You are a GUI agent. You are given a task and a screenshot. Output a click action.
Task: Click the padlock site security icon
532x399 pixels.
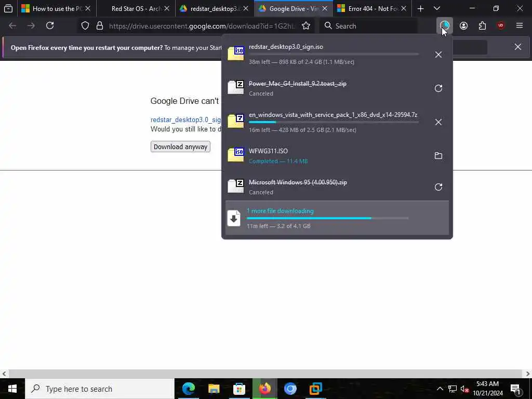click(99, 26)
